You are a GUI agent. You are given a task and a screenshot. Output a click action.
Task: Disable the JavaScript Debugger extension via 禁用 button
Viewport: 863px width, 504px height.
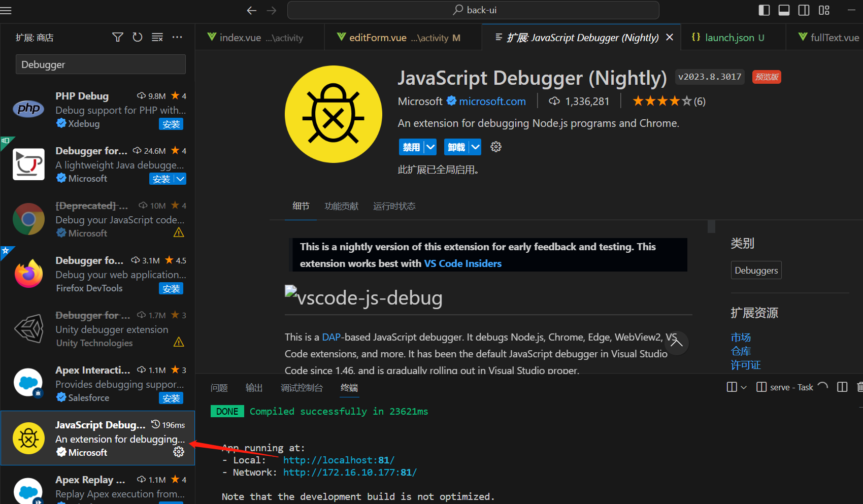click(x=411, y=147)
